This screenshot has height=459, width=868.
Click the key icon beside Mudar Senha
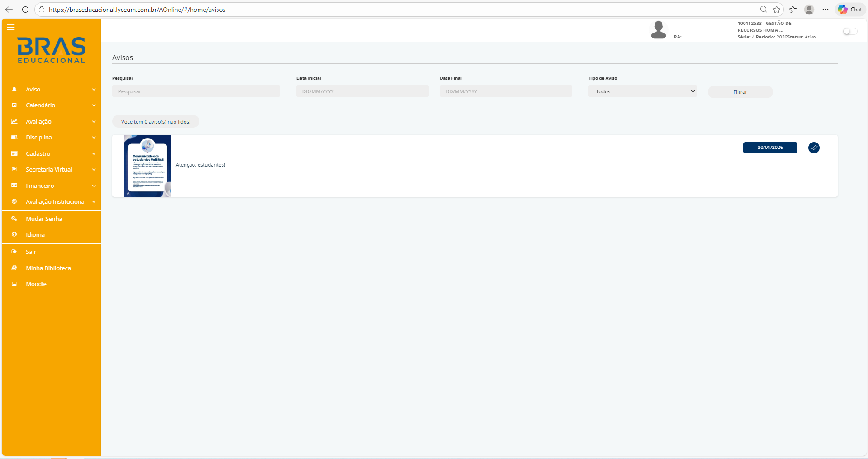(x=14, y=219)
